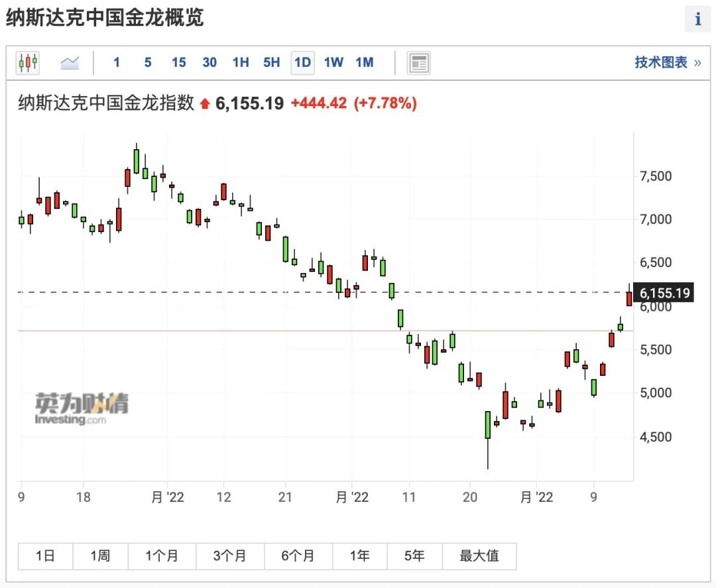716x588 pixels.
Task: Click the 7,500 axis label
Action: [656, 176]
